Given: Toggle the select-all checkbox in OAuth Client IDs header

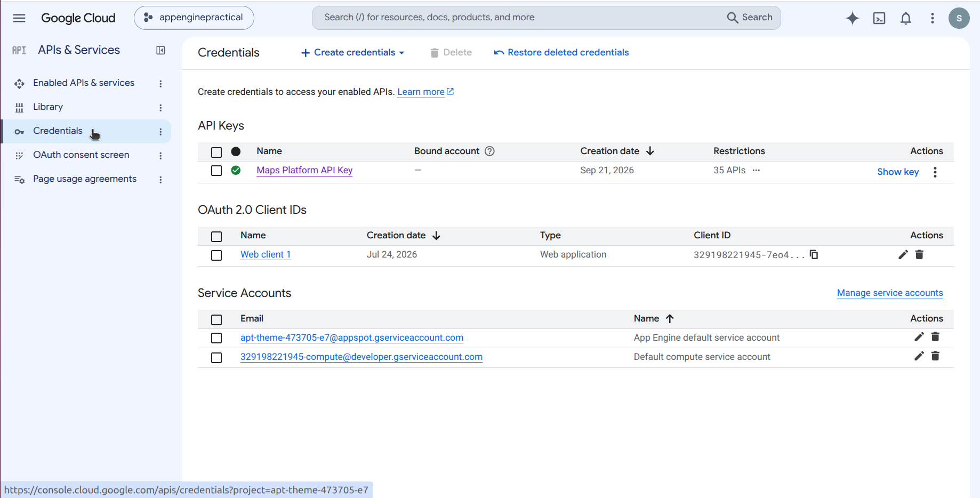Looking at the screenshot, I should [216, 237].
